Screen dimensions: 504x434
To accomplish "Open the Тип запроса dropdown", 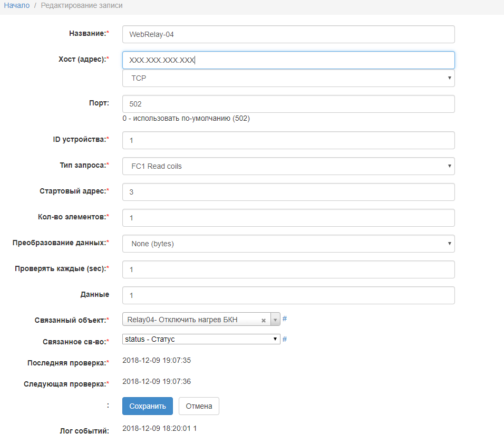I will click(x=288, y=166).
